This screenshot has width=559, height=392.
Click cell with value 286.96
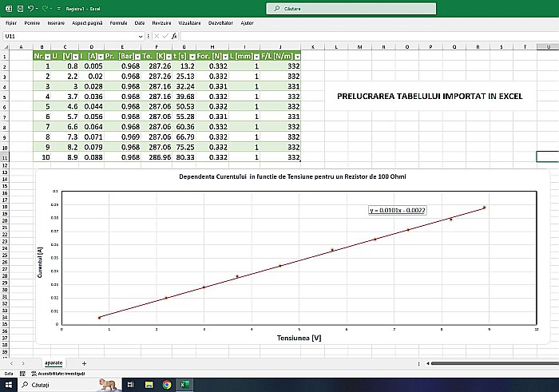(x=157, y=157)
